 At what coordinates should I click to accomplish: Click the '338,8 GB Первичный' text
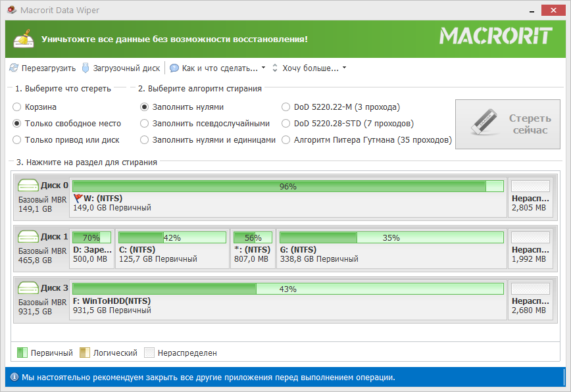pos(319,259)
